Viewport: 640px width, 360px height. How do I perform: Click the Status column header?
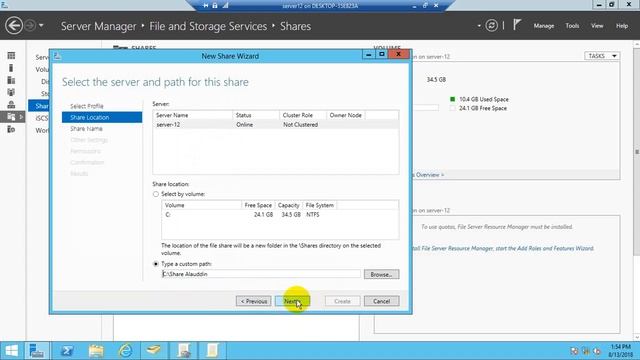[256, 115]
